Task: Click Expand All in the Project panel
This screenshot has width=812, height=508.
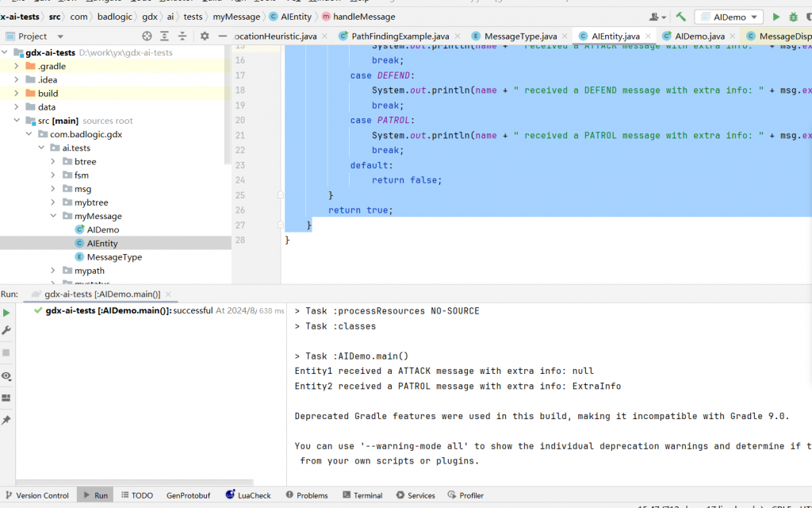Action: (x=165, y=36)
